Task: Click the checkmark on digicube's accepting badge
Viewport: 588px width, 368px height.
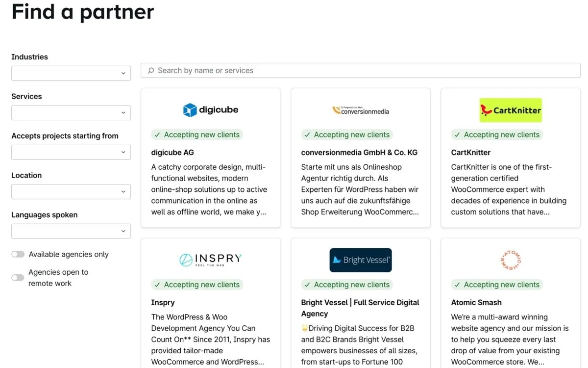Action: 157,134
